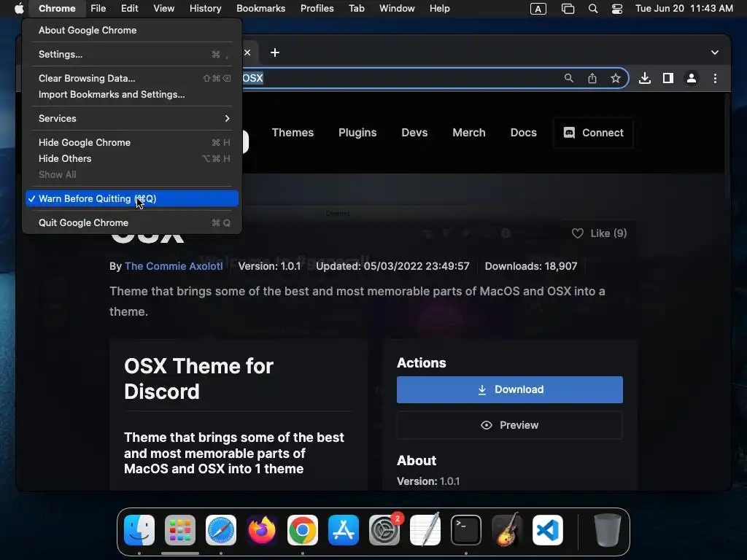Click the zoom magnifier in address bar
This screenshot has width=747, height=560.
[568, 78]
